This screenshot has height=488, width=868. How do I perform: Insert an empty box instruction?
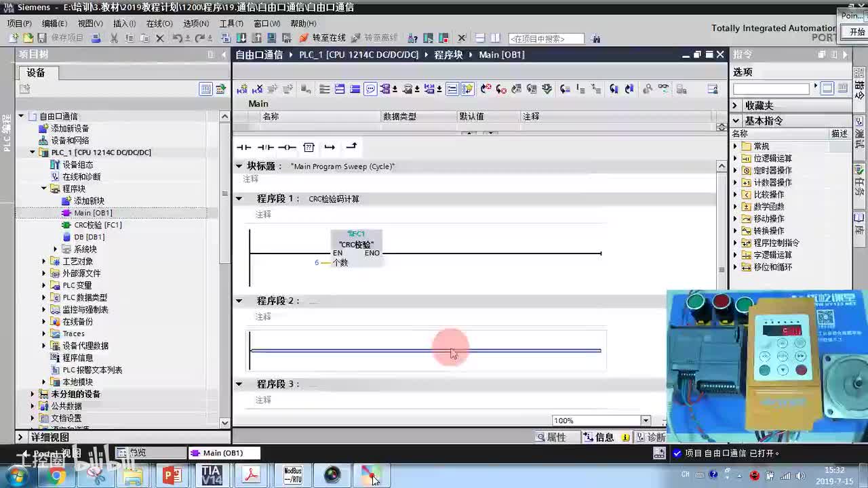pos(309,147)
